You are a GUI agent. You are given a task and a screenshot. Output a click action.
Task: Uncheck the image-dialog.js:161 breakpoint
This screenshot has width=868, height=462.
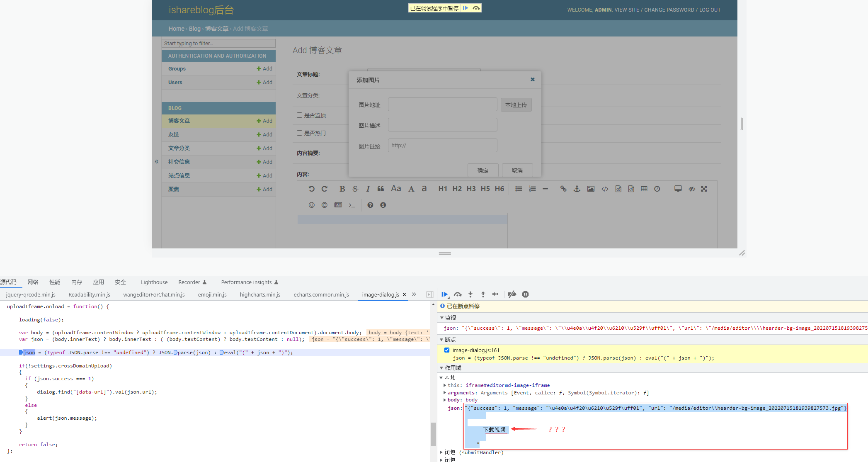447,350
